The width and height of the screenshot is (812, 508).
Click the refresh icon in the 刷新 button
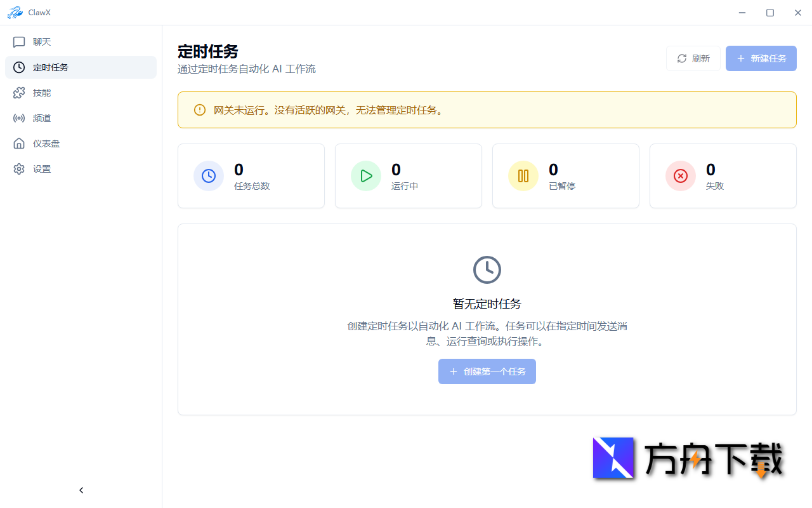click(681, 58)
